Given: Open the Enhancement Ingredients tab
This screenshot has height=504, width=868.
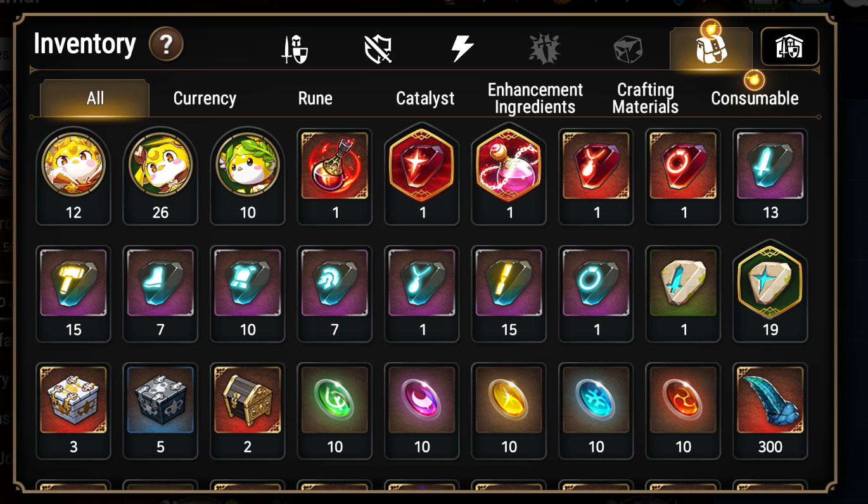Looking at the screenshot, I should coord(535,98).
